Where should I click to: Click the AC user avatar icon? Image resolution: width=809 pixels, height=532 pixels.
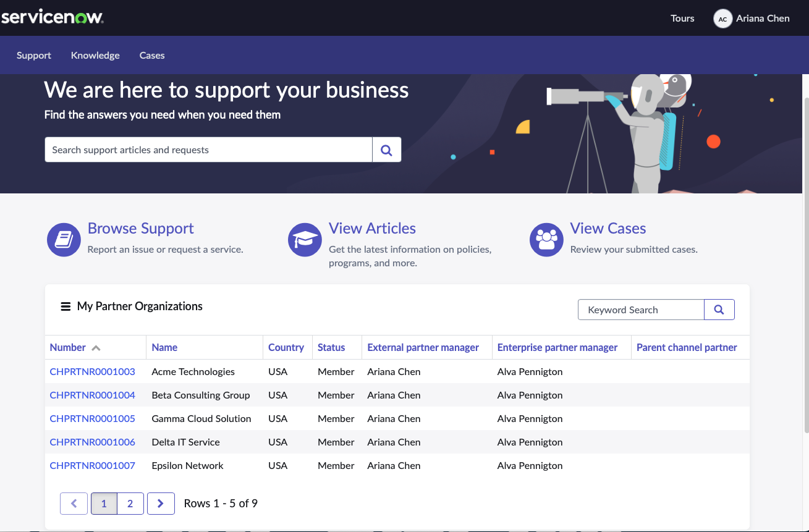(x=722, y=19)
